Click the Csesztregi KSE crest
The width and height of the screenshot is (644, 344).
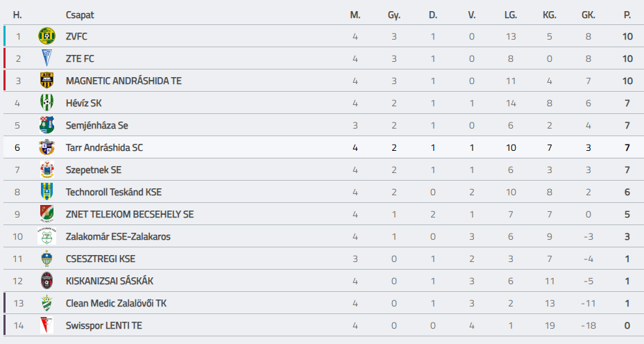point(46,259)
